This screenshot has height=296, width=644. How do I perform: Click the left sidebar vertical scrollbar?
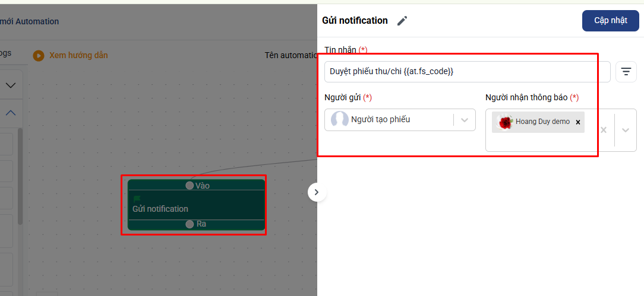click(20, 178)
